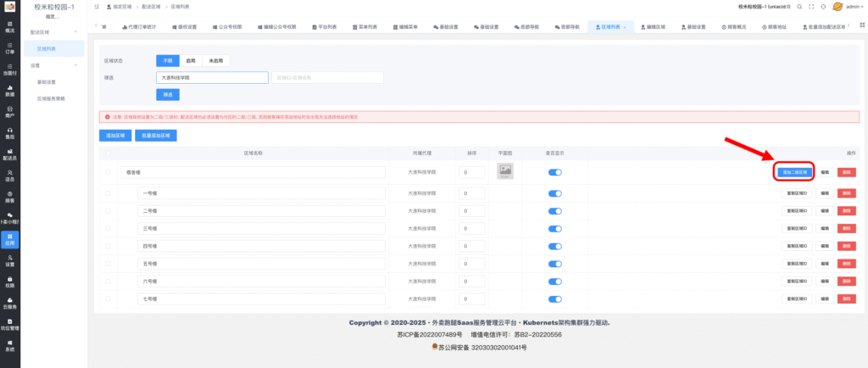The height and width of the screenshot is (368, 868).
Task: Select the 未启用 status filter option
Action: (x=216, y=61)
